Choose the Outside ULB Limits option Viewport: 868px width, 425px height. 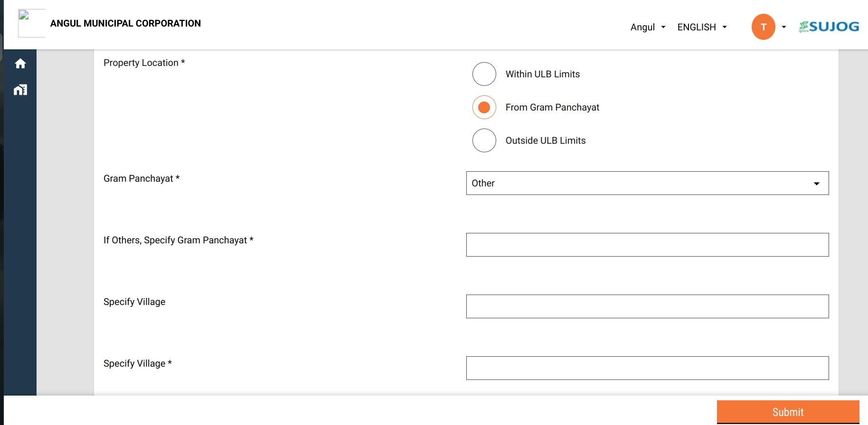(x=484, y=140)
